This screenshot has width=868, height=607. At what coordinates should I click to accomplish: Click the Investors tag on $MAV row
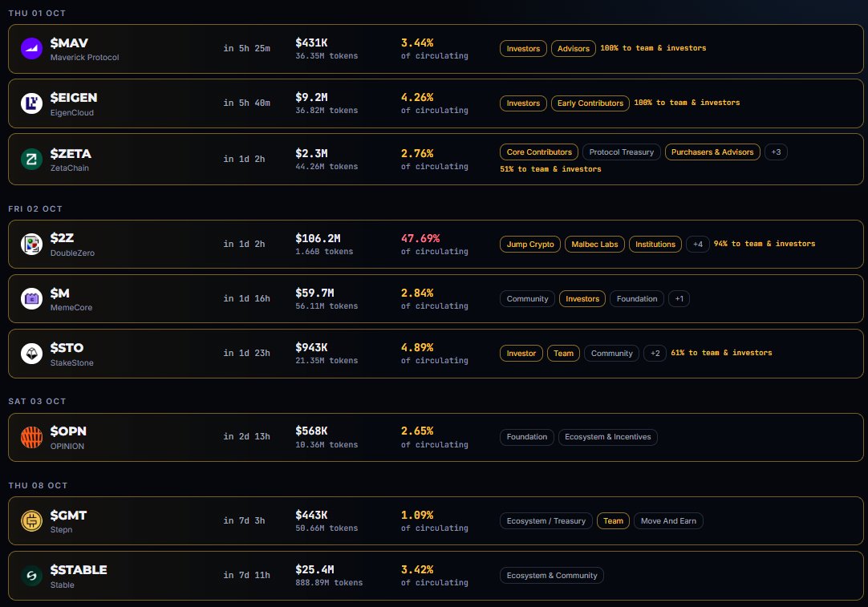click(x=523, y=49)
